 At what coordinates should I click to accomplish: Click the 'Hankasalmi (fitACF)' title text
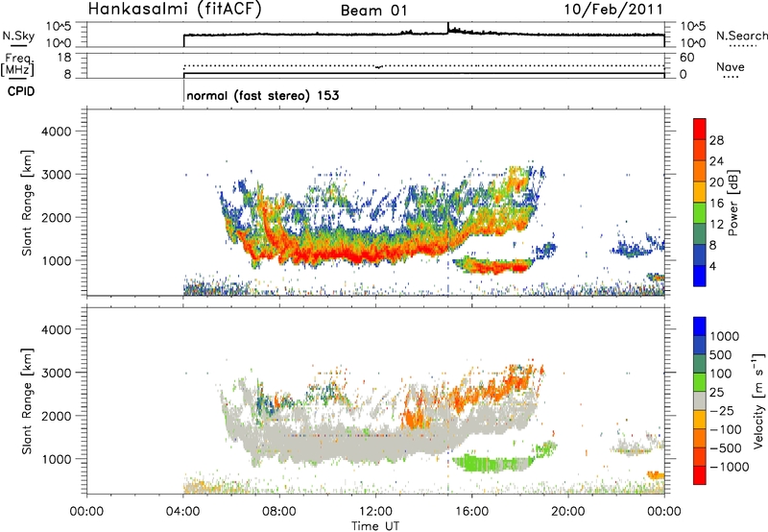coord(175,9)
